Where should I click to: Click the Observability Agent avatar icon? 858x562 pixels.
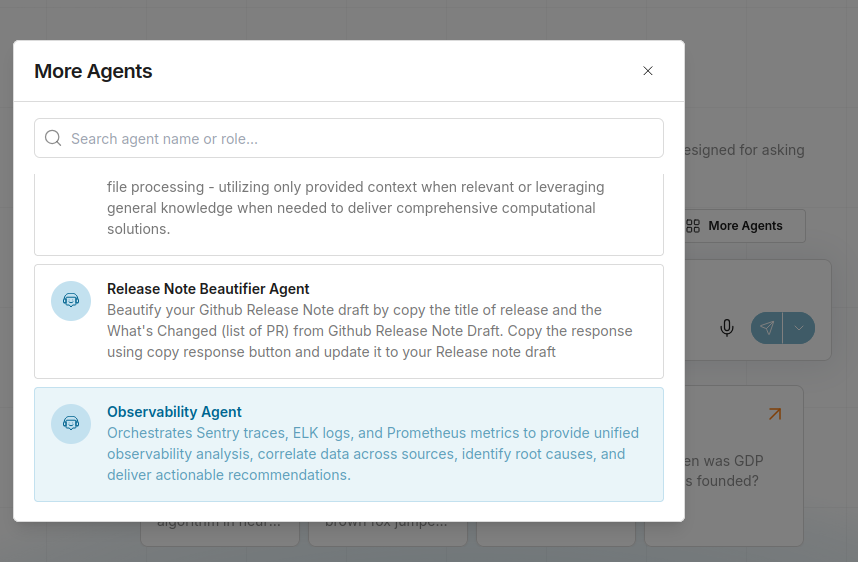pyautogui.click(x=71, y=424)
